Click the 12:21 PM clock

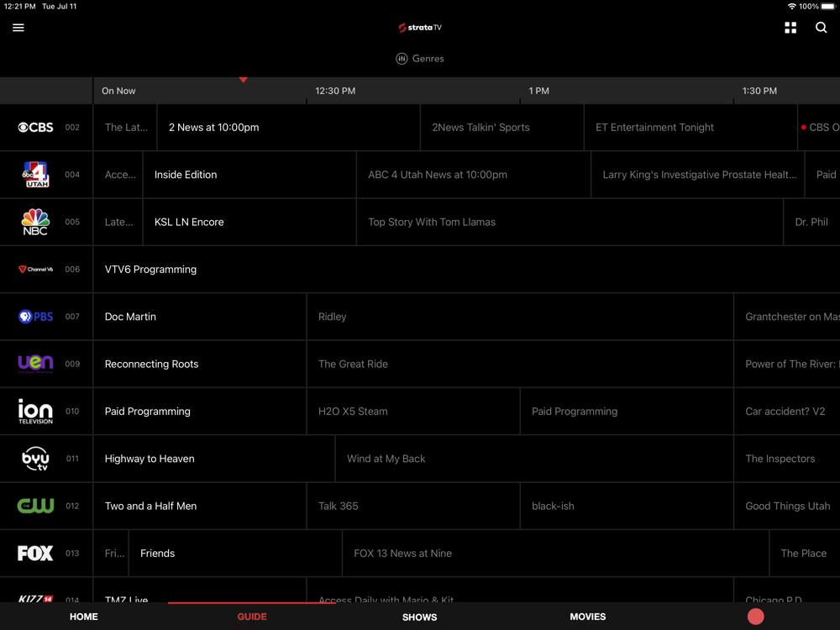pos(20,7)
